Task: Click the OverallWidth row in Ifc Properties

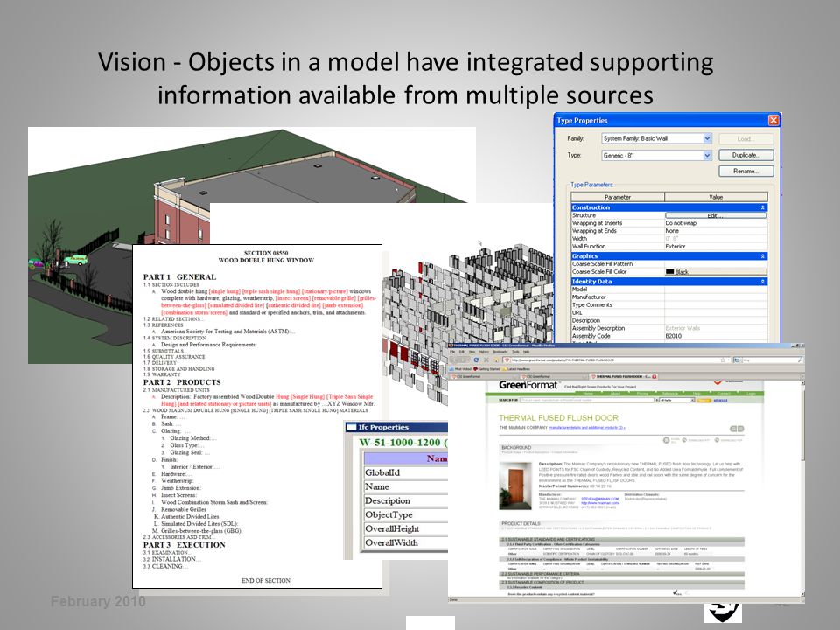Action: tap(405, 542)
